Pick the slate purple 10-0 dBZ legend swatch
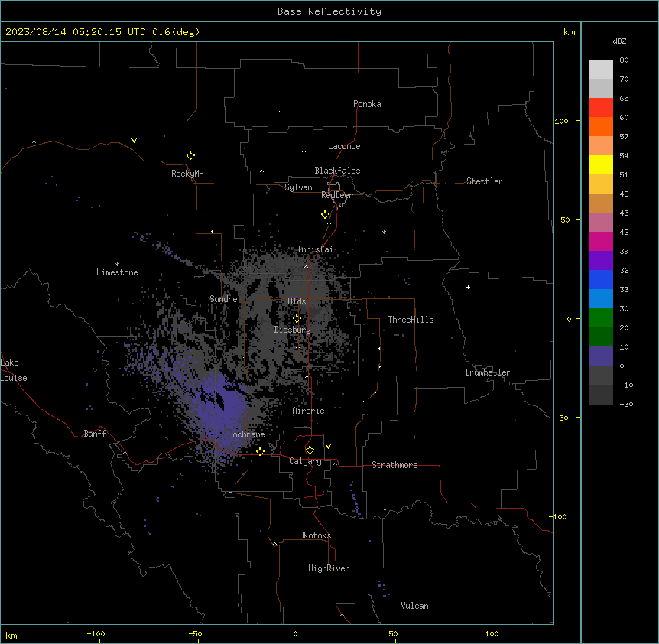This screenshot has height=644, width=659. (x=601, y=356)
